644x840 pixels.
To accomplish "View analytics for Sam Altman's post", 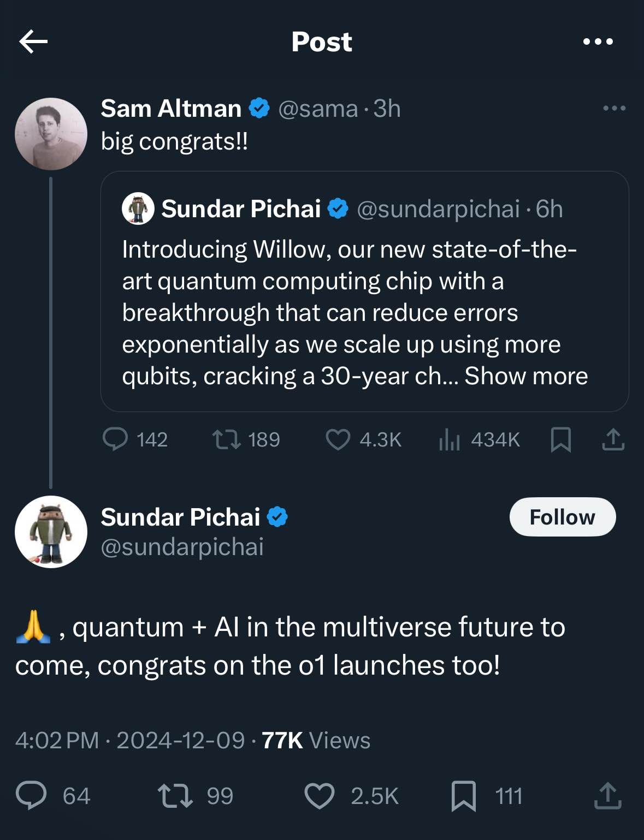I will (x=450, y=439).
